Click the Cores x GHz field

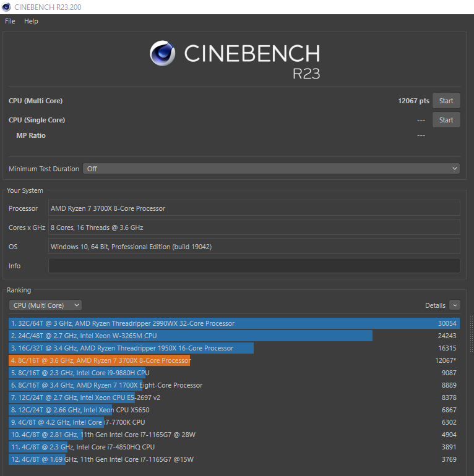254,227
